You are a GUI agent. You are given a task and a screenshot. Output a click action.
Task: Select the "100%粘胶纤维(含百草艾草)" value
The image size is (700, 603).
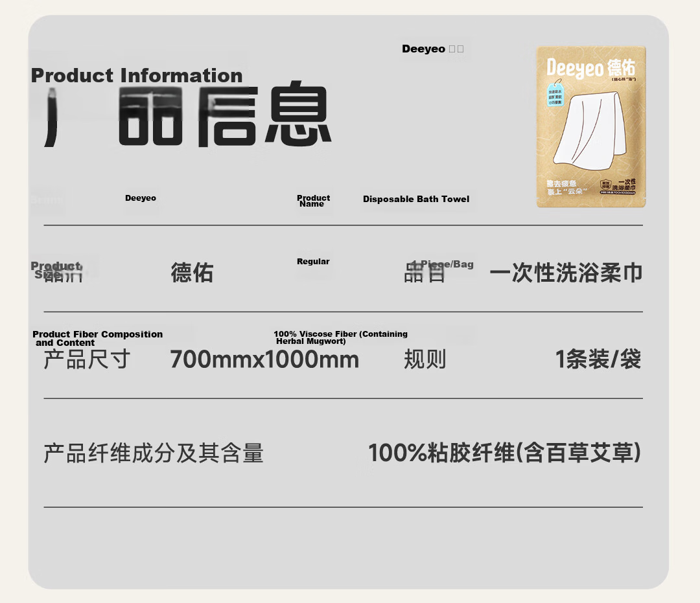click(504, 453)
